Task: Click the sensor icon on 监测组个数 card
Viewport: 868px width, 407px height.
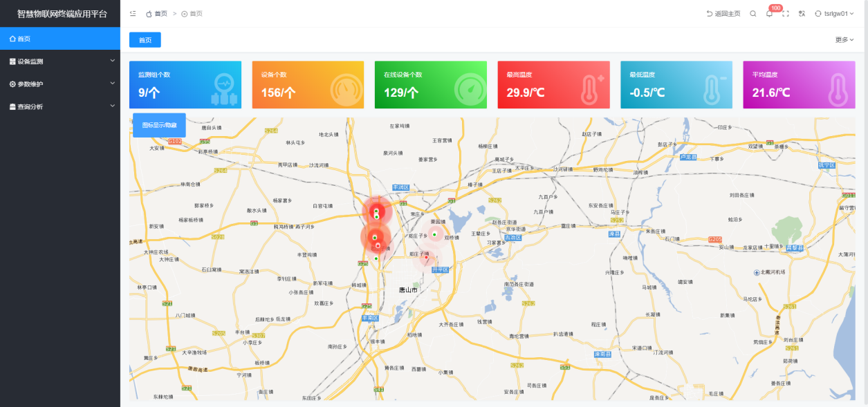Action: (x=223, y=88)
